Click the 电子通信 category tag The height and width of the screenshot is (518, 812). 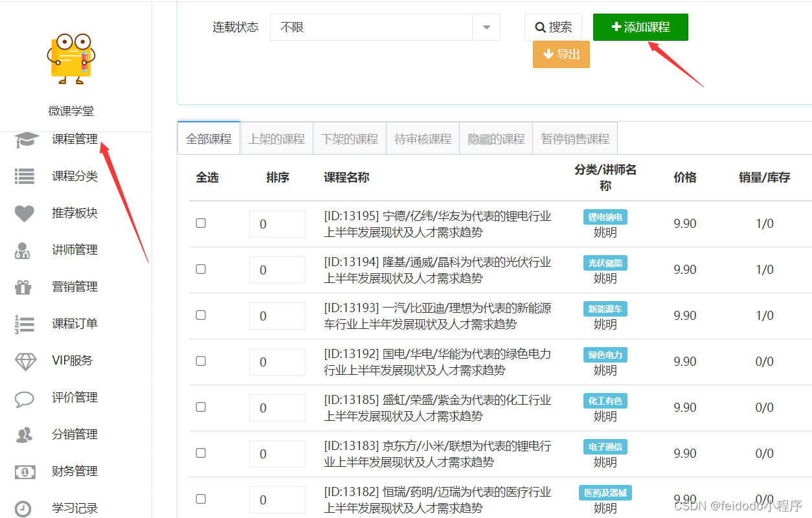coord(605,447)
